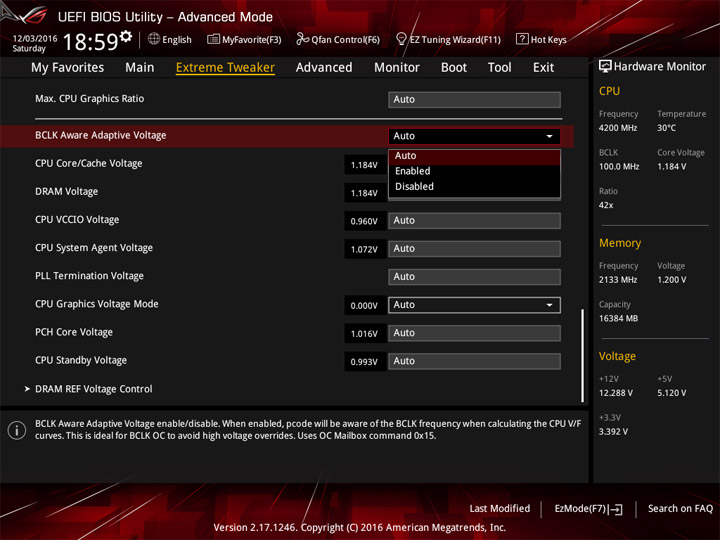Screen dimensions: 720x540
Task: Click the 42x ratio value
Action: (606, 205)
